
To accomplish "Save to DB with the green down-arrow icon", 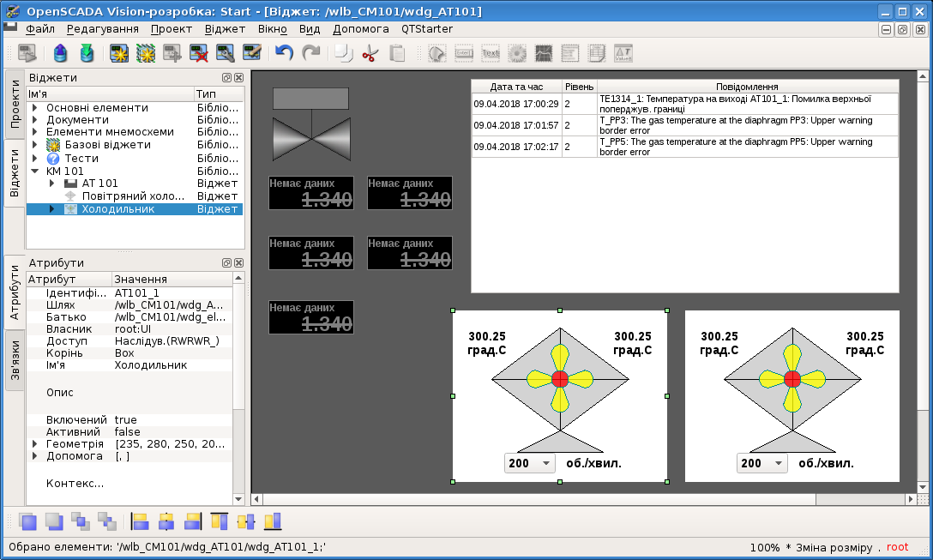I will coord(87,53).
